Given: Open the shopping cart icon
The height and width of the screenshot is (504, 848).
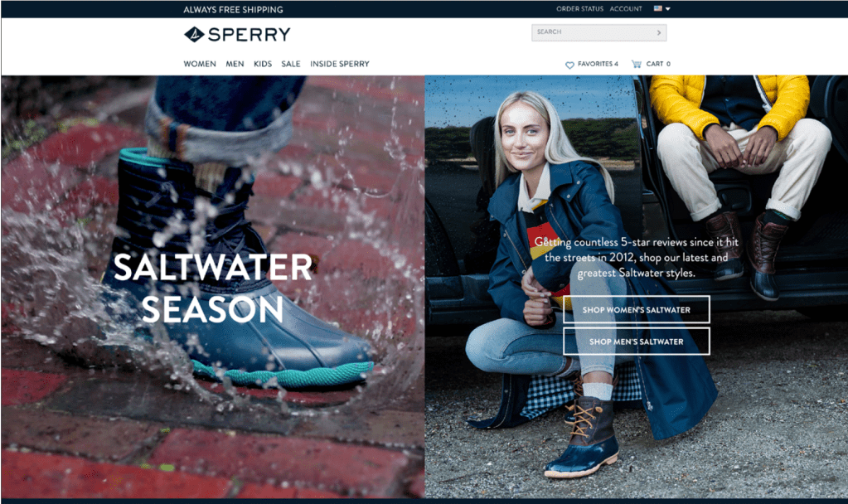Looking at the screenshot, I should tap(637, 64).
